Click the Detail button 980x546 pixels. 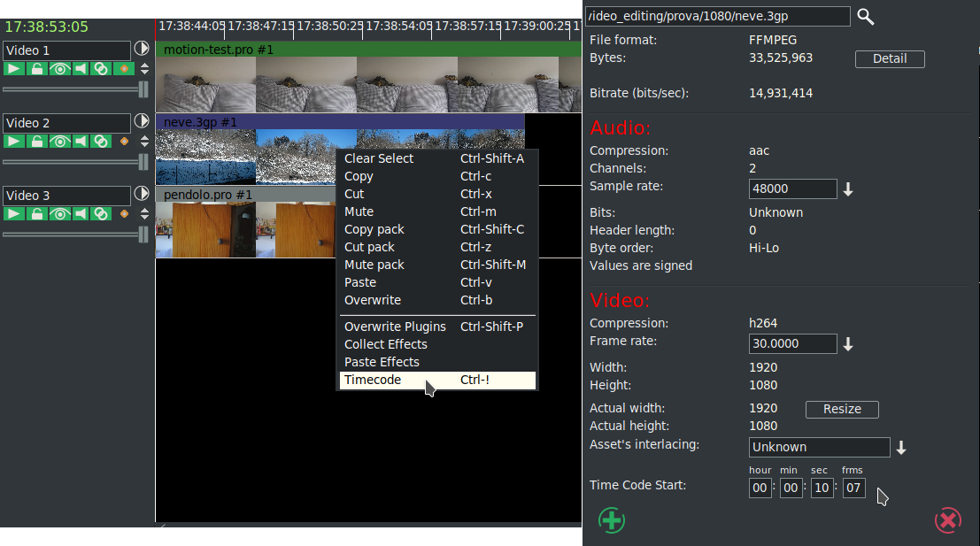coord(889,59)
